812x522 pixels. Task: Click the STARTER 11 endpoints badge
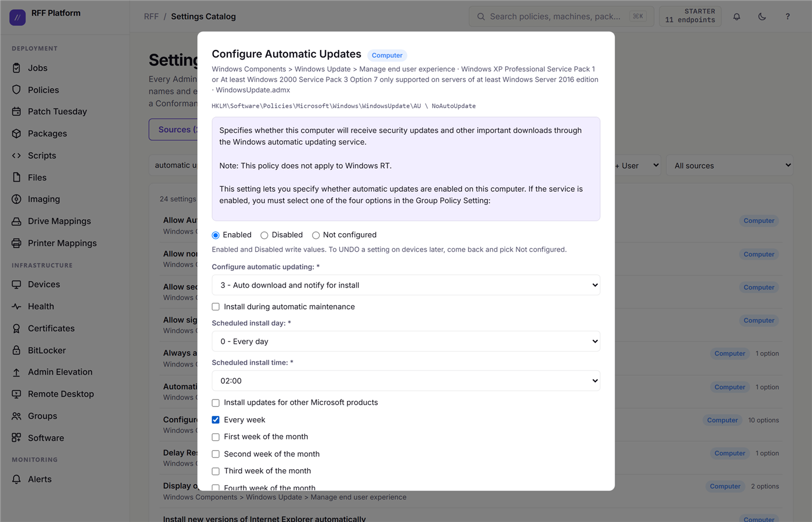pyautogui.click(x=690, y=16)
